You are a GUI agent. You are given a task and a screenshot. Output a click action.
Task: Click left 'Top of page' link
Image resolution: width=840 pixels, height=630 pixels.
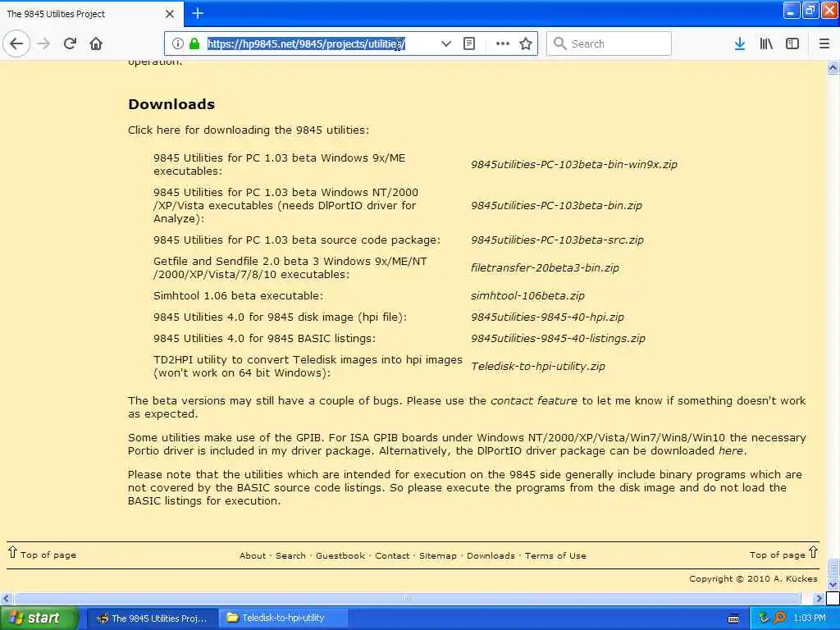coord(42,554)
